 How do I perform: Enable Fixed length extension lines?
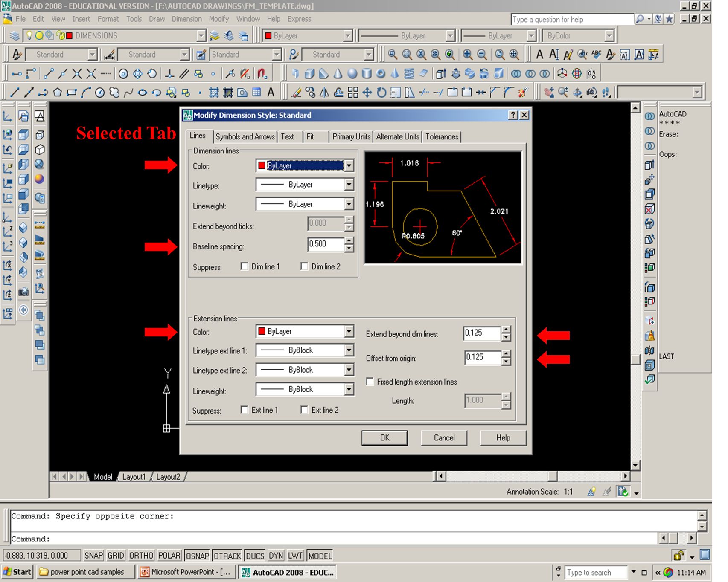pos(370,382)
